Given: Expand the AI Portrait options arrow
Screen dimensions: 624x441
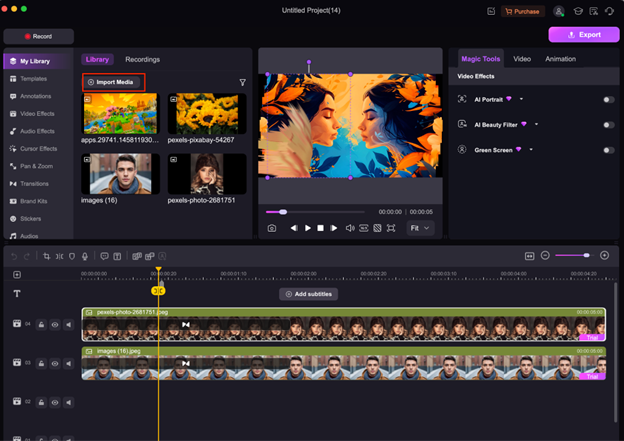Looking at the screenshot, I should pyautogui.click(x=521, y=99).
